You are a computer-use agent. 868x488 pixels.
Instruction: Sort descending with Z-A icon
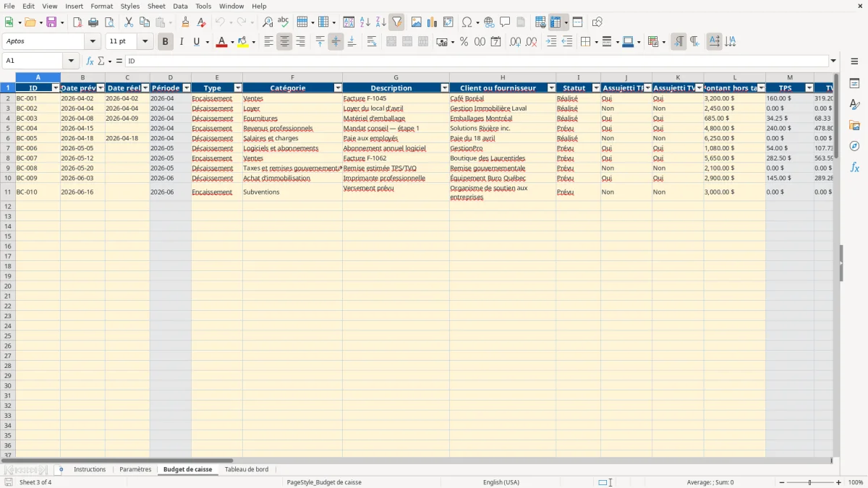pyautogui.click(x=381, y=22)
